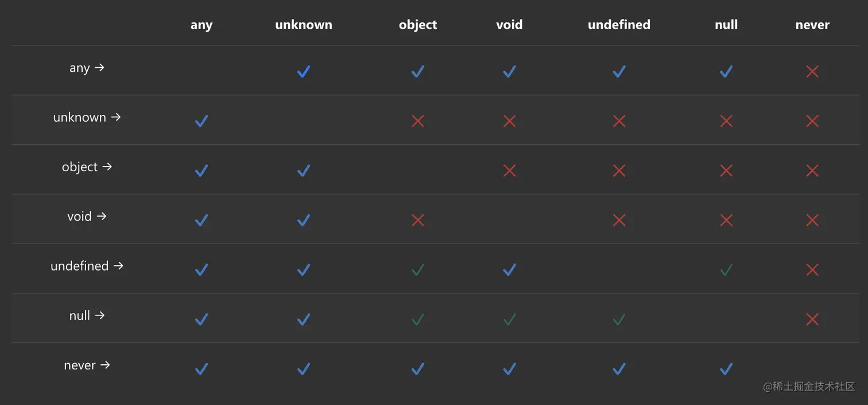The image size is (868, 405).
Task: Select the 'unknown' column header
Action: [x=303, y=25]
